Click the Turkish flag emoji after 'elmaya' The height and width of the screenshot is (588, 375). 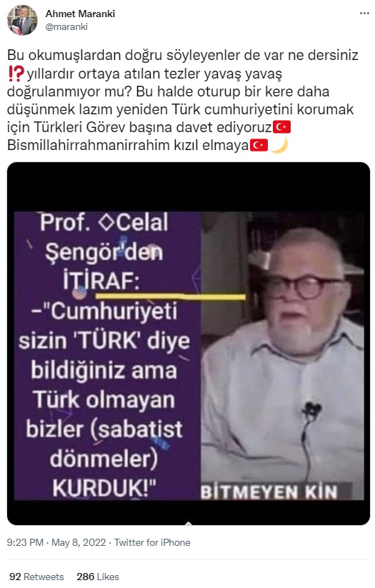tap(259, 145)
